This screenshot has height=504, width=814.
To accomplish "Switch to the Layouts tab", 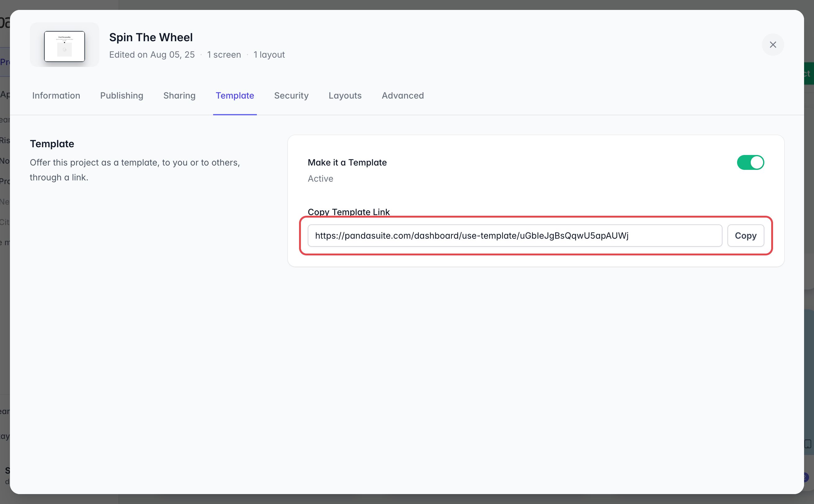I will (x=345, y=96).
